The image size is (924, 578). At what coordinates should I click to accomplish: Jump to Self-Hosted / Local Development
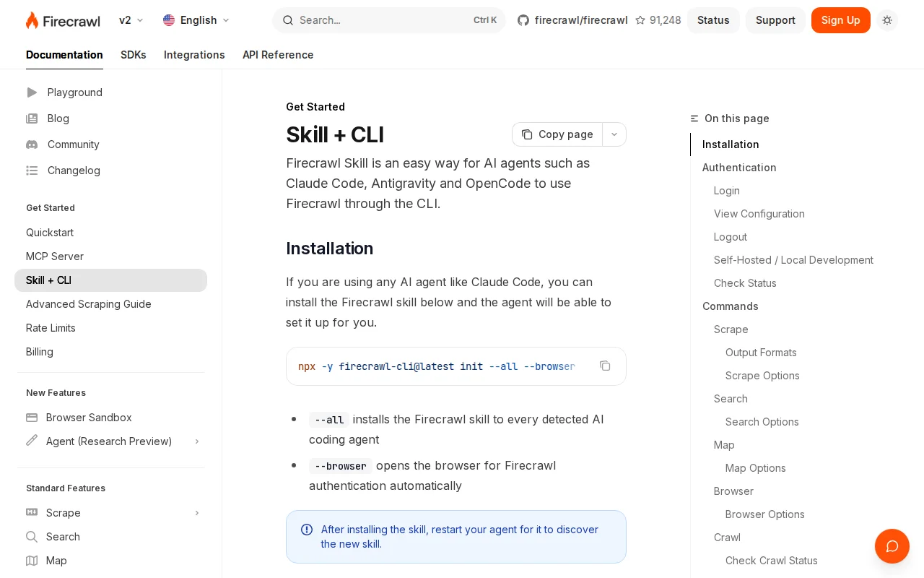point(793,260)
